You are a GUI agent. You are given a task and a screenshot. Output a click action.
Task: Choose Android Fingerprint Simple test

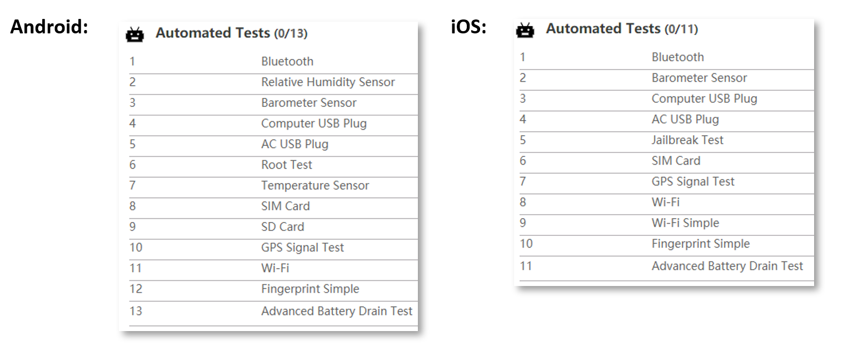point(273,289)
